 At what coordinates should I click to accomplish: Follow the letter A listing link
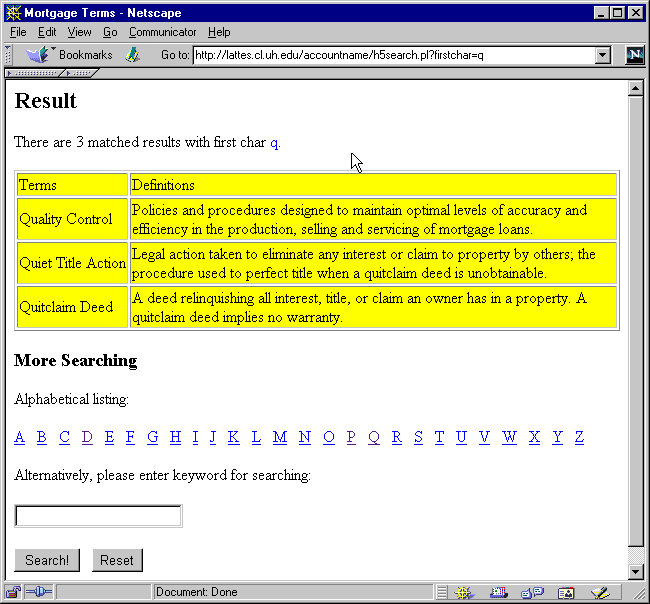19,437
